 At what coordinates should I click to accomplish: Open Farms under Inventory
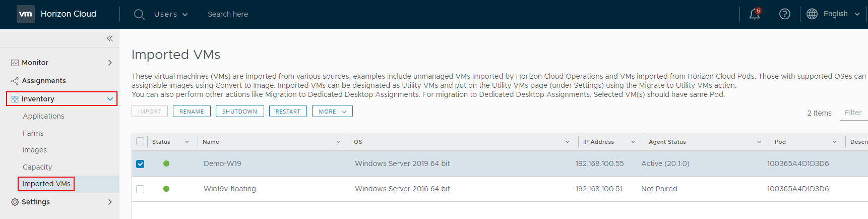(x=33, y=133)
